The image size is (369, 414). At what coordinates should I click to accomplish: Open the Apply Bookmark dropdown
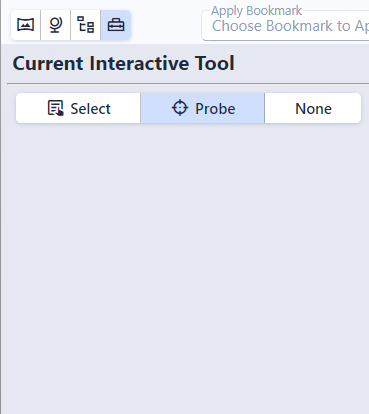(285, 26)
